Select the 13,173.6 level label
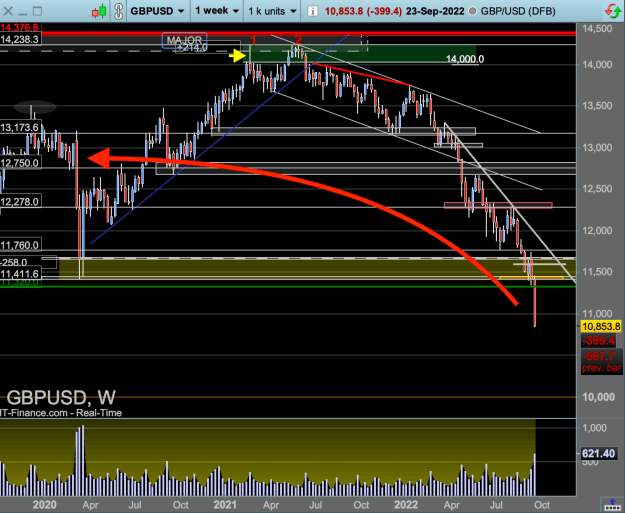The width and height of the screenshot is (625, 513). pyautogui.click(x=20, y=128)
